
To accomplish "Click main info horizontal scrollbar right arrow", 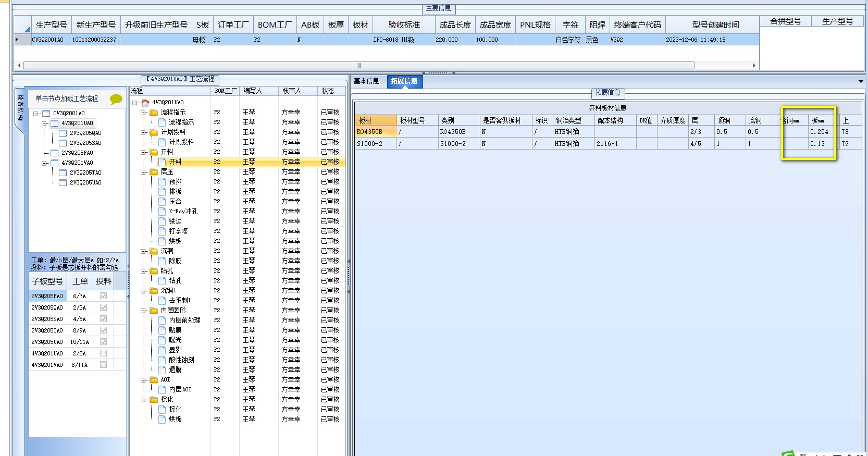I will click(x=754, y=66).
